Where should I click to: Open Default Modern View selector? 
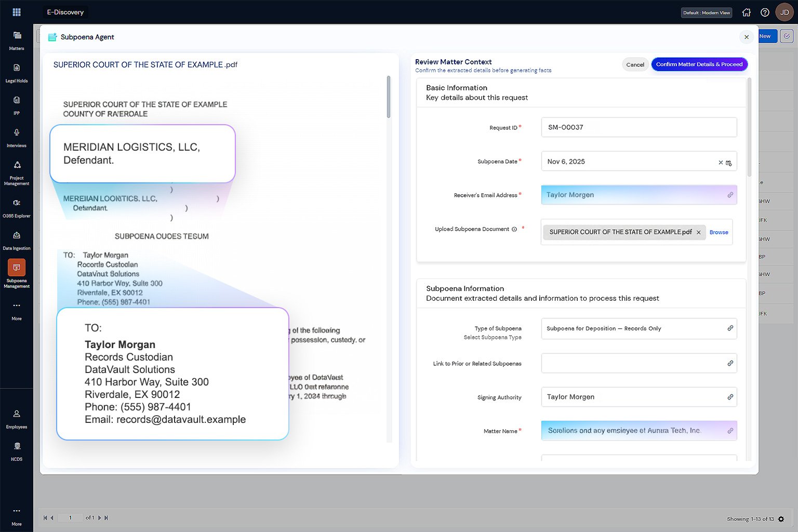tap(707, 12)
